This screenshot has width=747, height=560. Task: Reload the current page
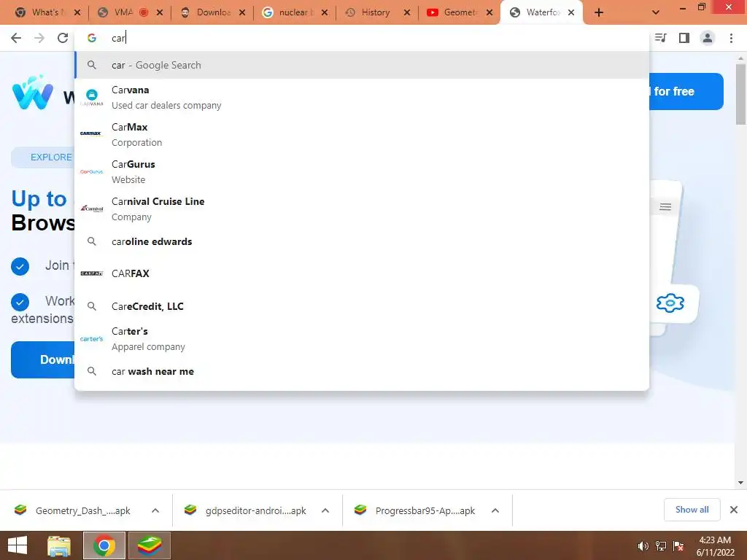[63, 38]
